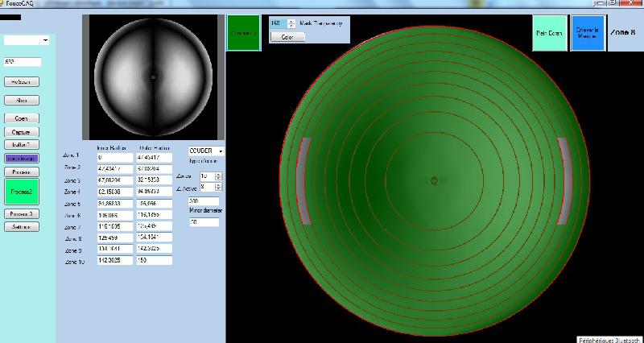Open Settings from the left panel

point(22,227)
